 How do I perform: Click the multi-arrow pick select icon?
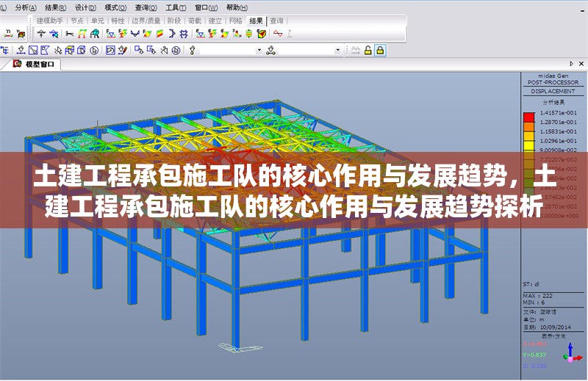pyautogui.click(x=58, y=50)
